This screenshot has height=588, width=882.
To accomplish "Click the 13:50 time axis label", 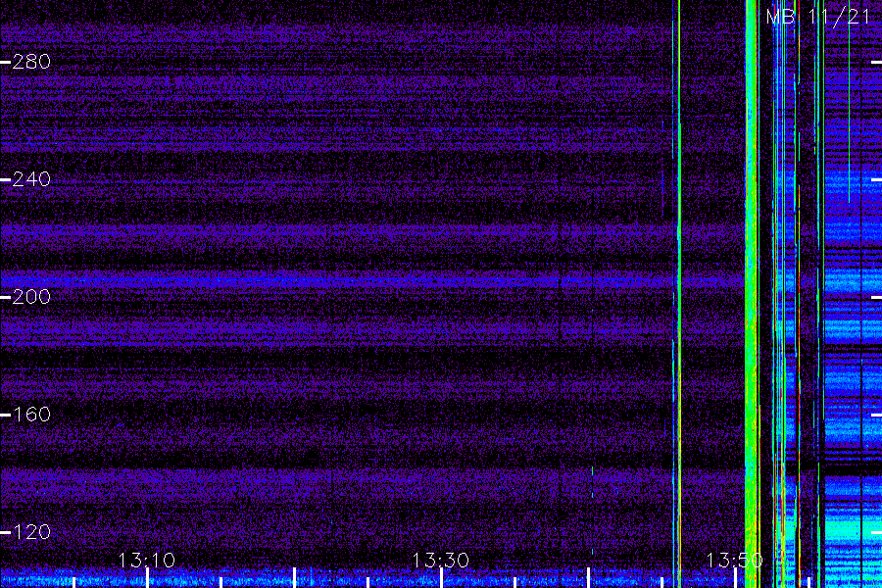I will [735, 560].
